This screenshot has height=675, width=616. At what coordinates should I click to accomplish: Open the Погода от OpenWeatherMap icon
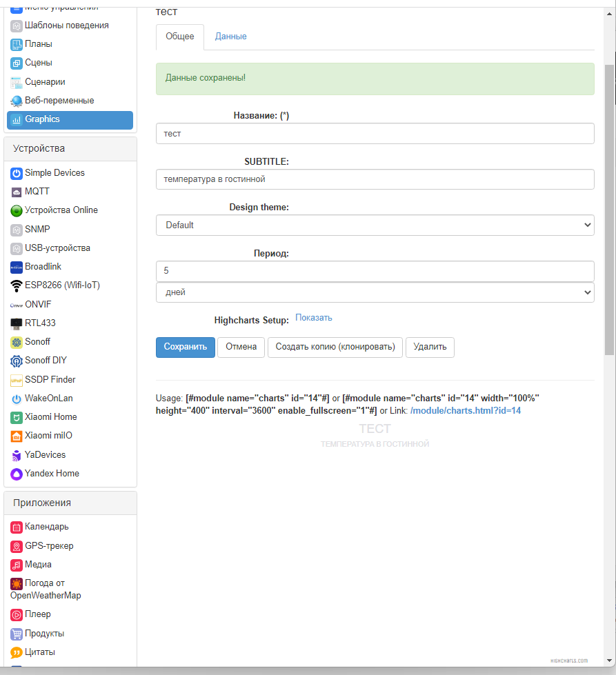click(x=17, y=584)
